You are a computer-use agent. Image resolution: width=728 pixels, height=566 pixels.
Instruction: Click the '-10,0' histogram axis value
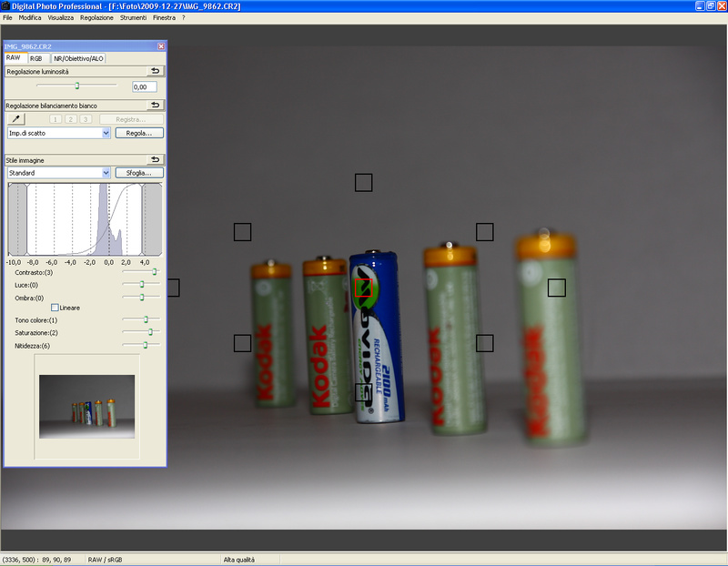click(13, 262)
